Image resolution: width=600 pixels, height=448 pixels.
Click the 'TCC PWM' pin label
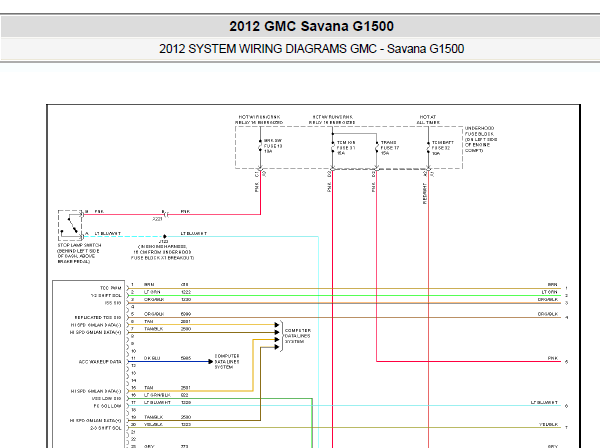(111, 288)
